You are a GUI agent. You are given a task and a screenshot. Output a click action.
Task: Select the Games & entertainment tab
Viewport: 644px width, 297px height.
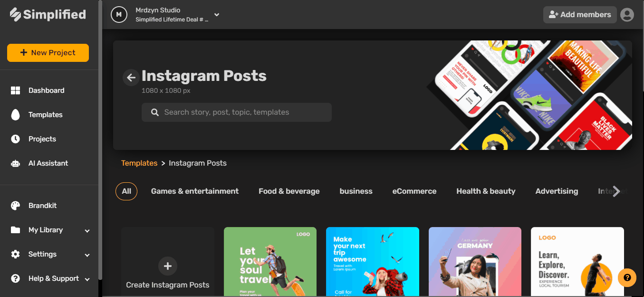(x=195, y=191)
